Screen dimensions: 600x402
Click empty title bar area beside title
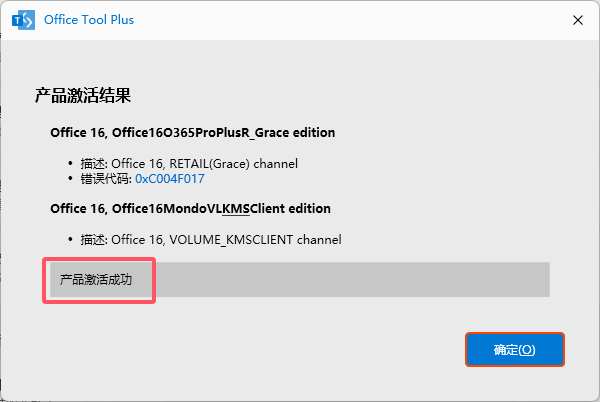click(x=350, y=20)
